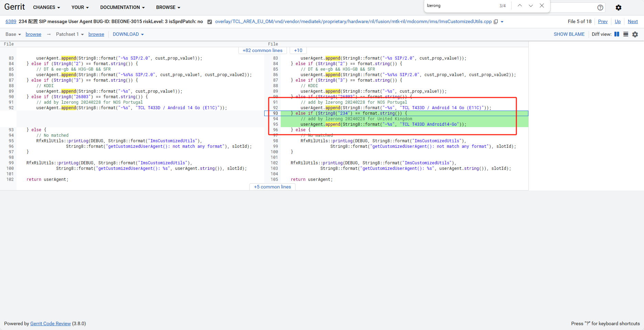
Task: Toggle the file reviewed checkbox
Action: coord(210,22)
